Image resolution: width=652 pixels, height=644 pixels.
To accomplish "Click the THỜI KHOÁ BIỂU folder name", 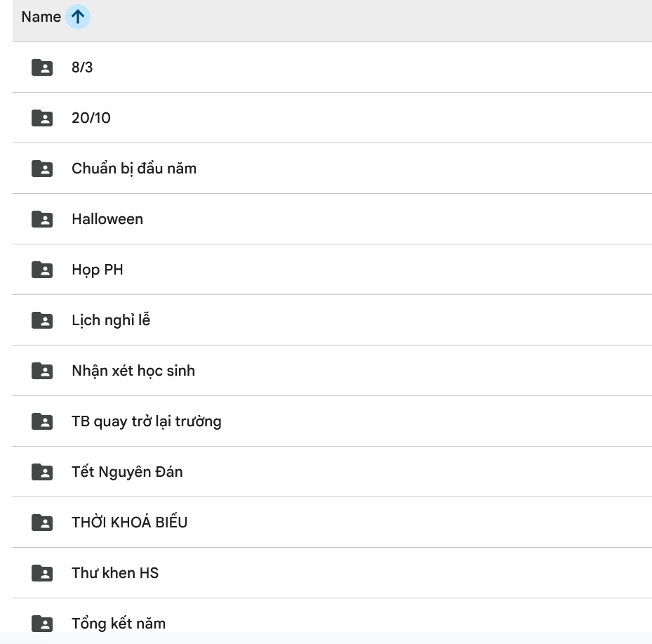I will coord(129,523).
